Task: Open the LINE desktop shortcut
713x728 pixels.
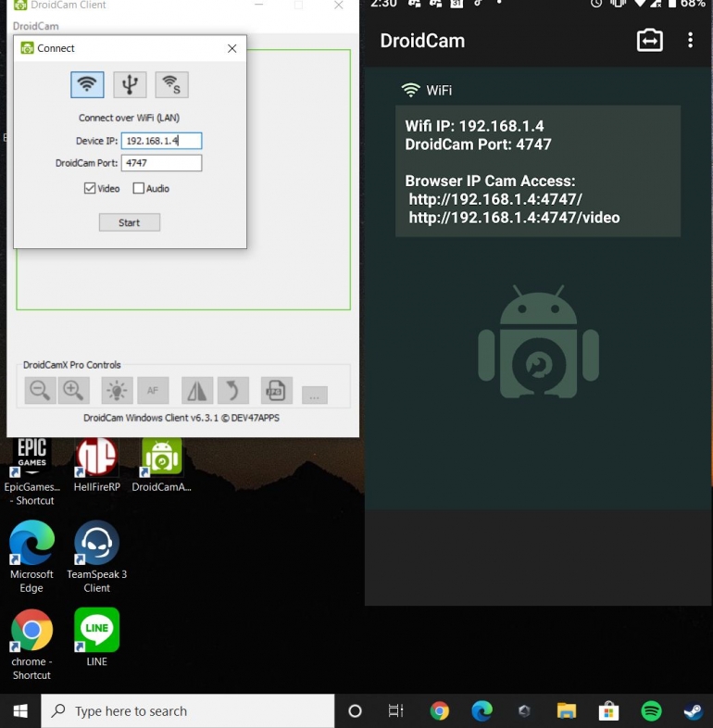Action: point(96,637)
